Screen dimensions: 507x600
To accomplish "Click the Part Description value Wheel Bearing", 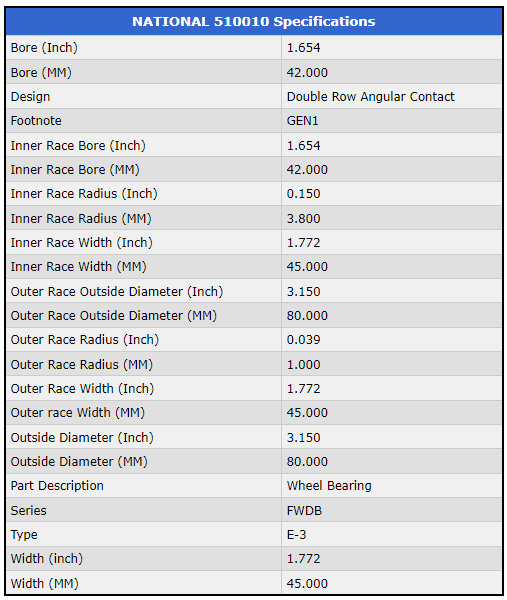I will click(329, 486).
